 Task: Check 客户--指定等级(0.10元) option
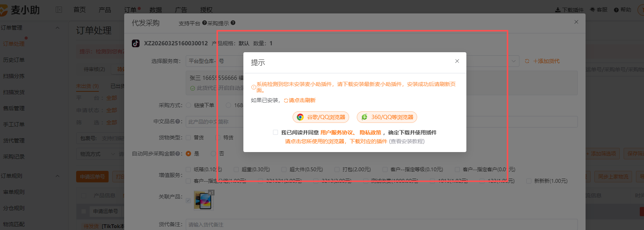coord(385,169)
